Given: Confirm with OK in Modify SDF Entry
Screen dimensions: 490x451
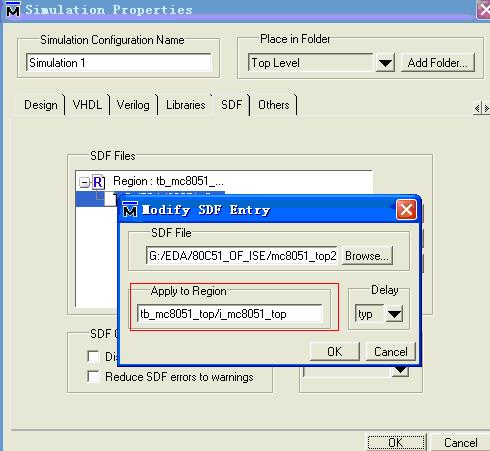Looking at the screenshot, I should 335,352.
